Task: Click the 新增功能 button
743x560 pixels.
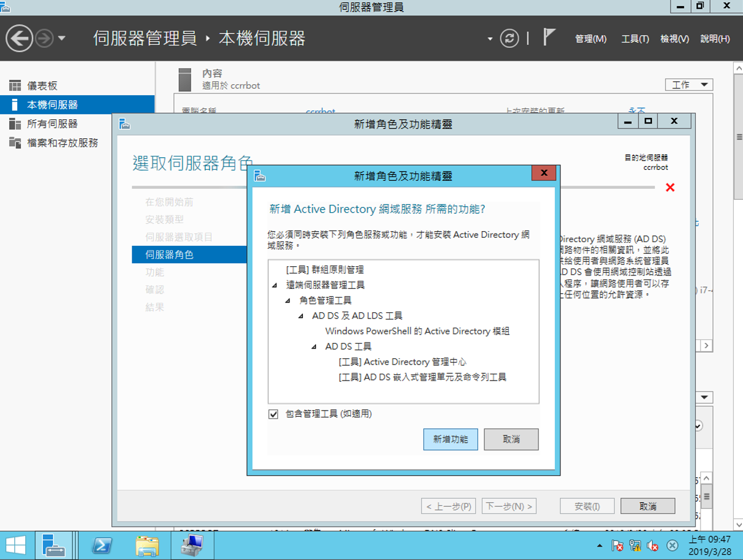Action: point(450,440)
